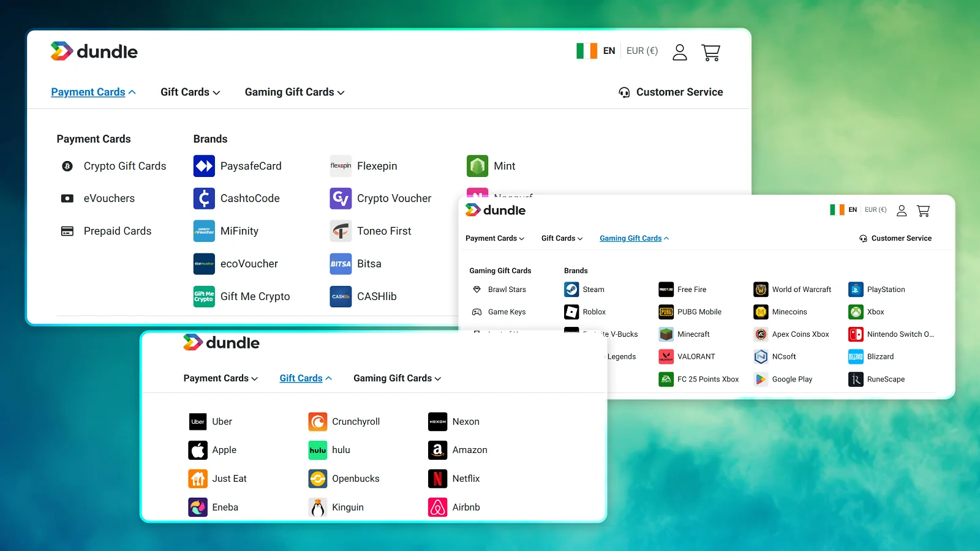Screen dimensions: 980x551
Task: Click Xbox icon in gaming window
Action: (856, 312)
